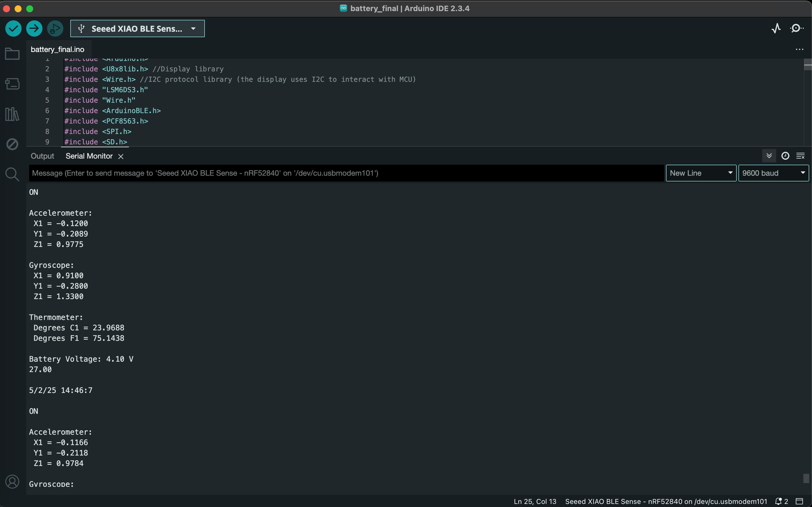Expand the New Line ending dropdown
812x507 pixels.
coord(701,173)
